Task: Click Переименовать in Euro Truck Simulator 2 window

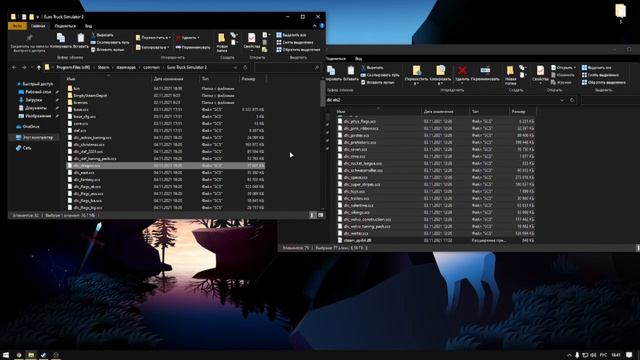Action: (x=193, y=47)
